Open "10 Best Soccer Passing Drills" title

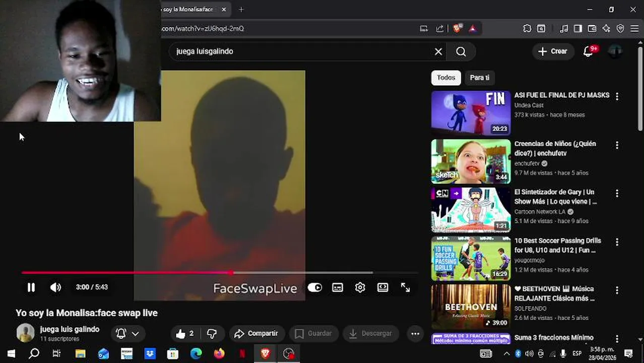[558, 246]
